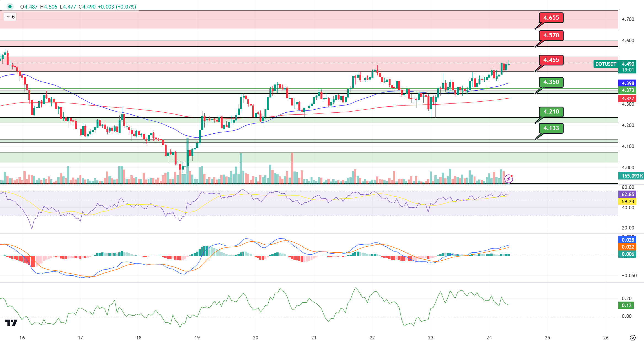Click the red moving average label 4.327
Image resolution: width=644 pixels, height=343 pixels.
tap(628, 99)
